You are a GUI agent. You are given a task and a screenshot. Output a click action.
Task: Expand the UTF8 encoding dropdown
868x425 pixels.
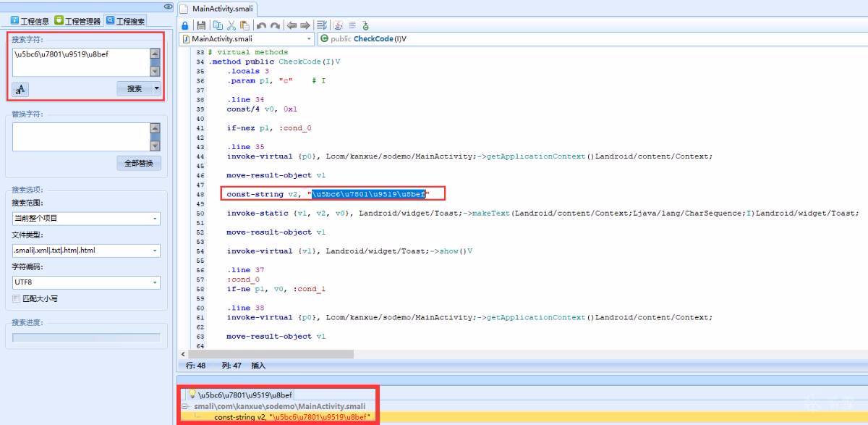[86, 282]
